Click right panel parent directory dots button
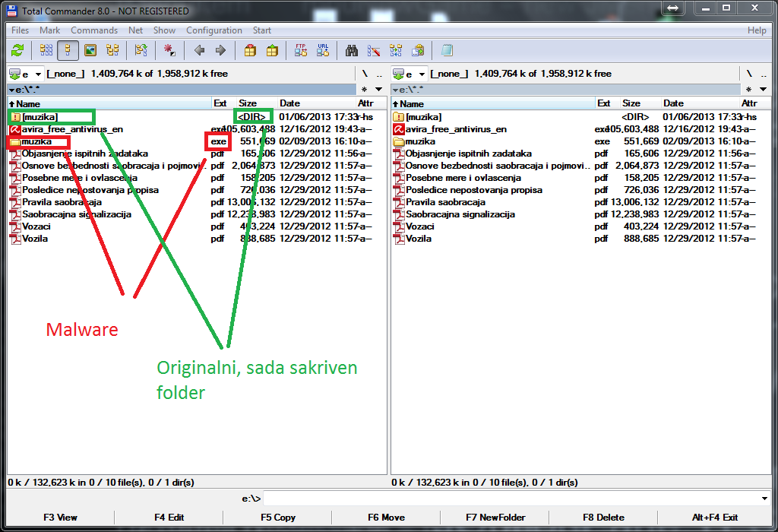Viewport: 778px width, 532px height. (764, 74)
